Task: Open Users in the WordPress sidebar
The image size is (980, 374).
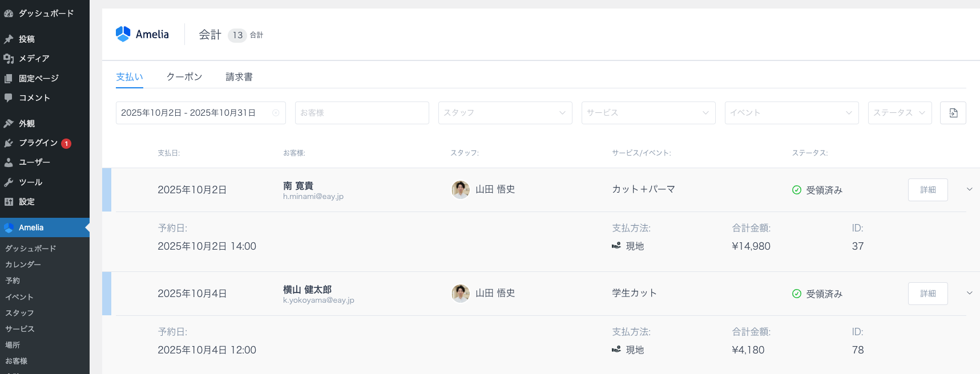Action: tap(34, 162)
